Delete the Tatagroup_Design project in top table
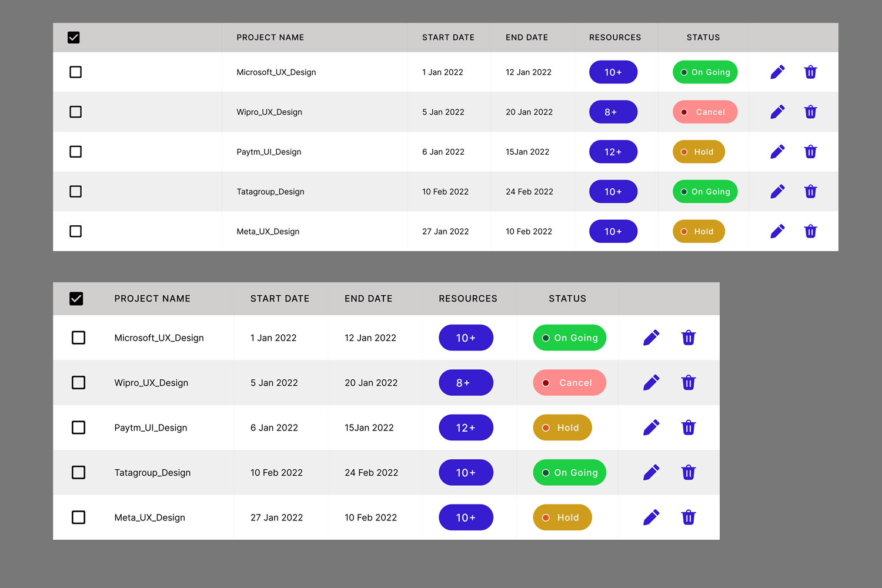The image size is (882, 588). tap(810, 191)
